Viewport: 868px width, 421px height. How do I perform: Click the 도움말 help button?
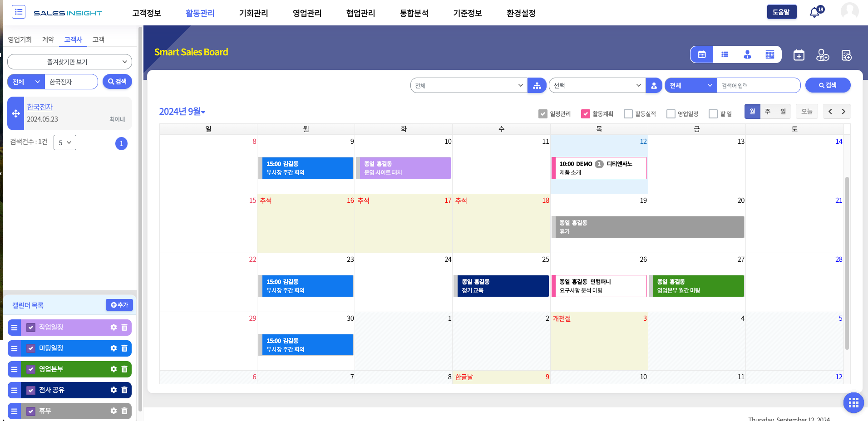click(781, 12)
